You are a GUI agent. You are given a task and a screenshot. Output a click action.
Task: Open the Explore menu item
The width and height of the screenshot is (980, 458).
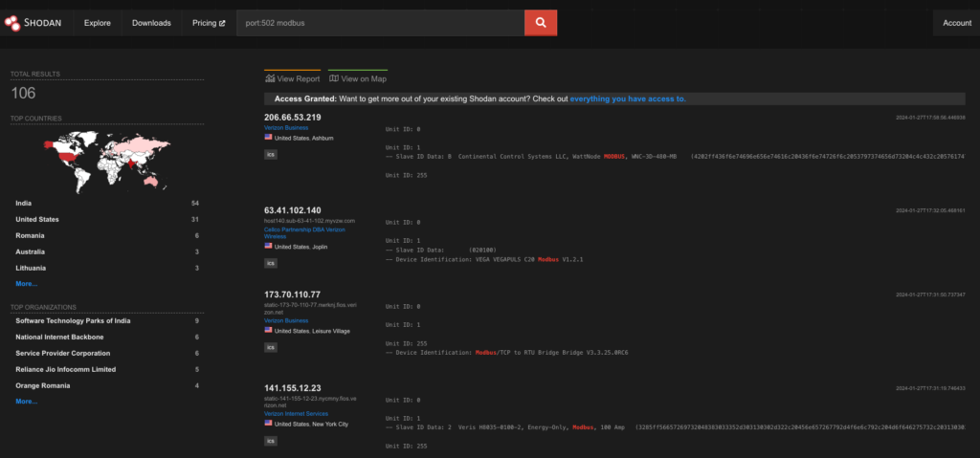click(x=98, y=23)
